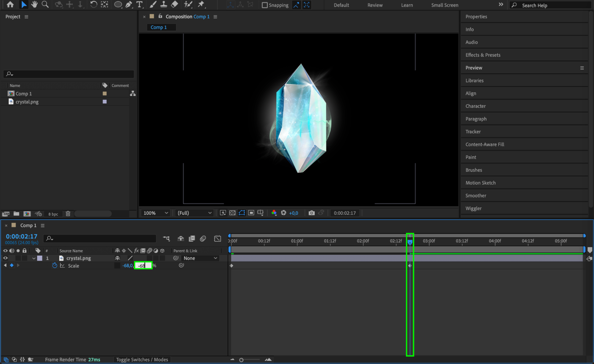Image resolution: width=594 pixels, height=364 pixels.
Task: Click the blue current time 0:00:02:17
Action: (22, 236)
